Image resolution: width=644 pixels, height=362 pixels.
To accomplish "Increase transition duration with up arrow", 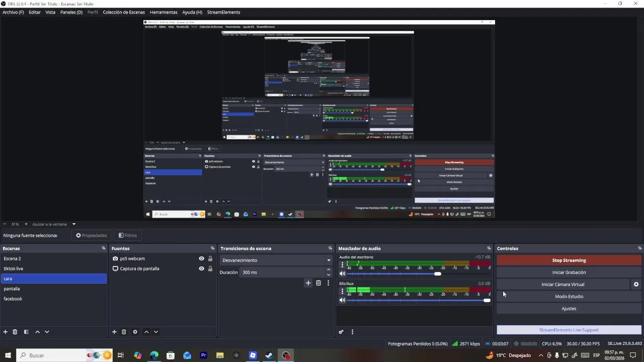I will coord(329,269).
